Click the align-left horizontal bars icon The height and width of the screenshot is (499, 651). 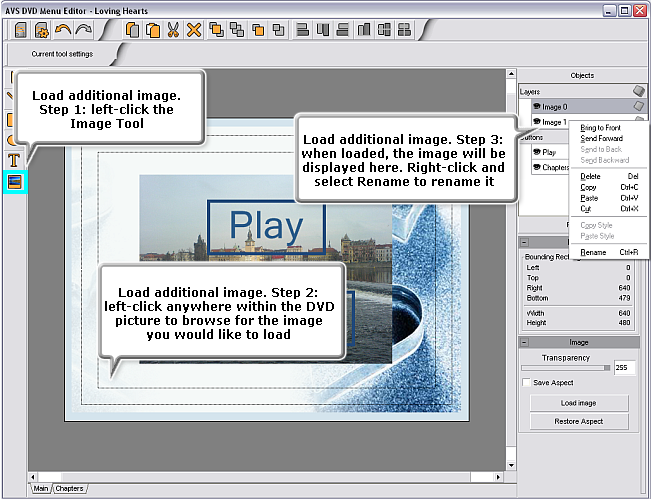[303, 30]
